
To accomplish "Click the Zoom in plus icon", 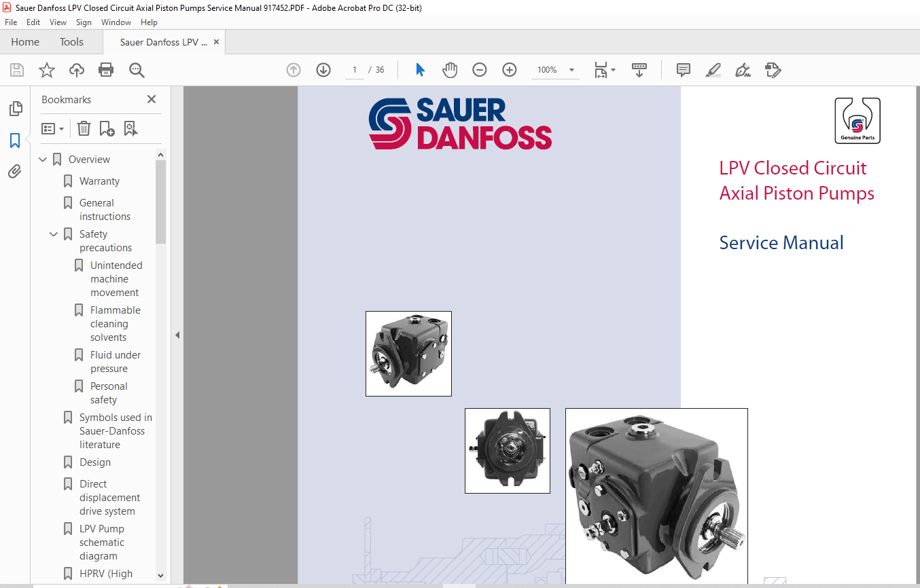I will (510, 70).
